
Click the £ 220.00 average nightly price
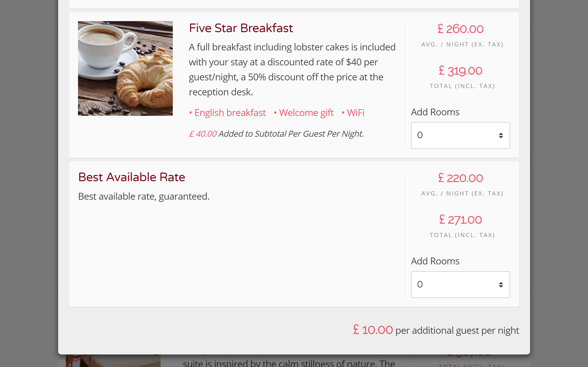pos(460,178)
